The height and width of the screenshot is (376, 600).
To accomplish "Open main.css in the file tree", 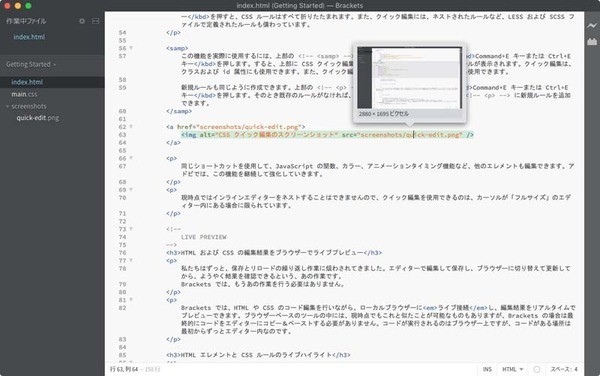I will pyautogui.click(x=24, y=94).
